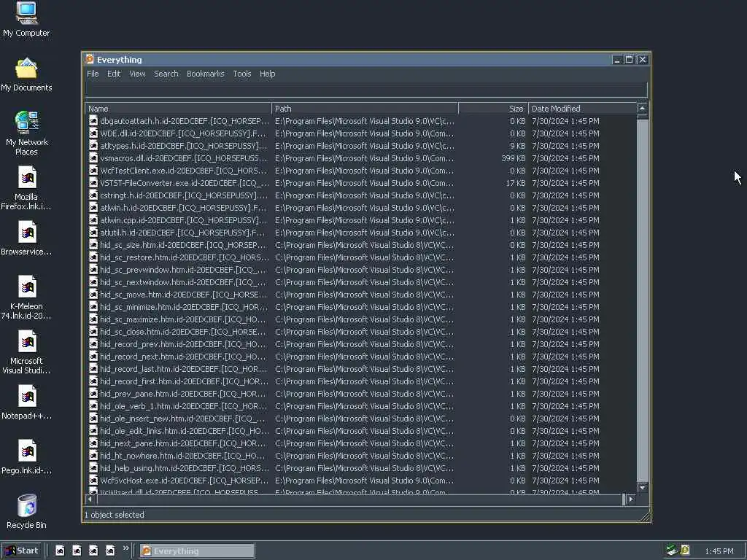This screenshot has width=747, height=560.
Task: Select hid_sc_maximize.htm result row
Action: tap(360, 319)
